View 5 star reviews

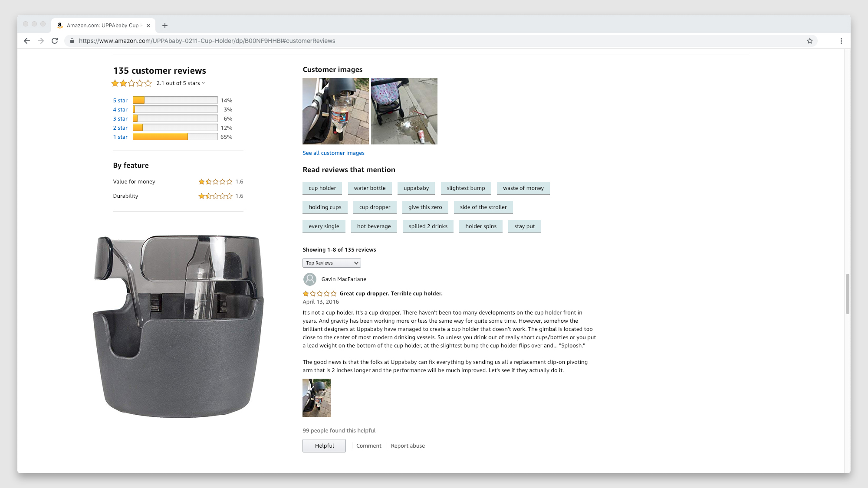pos(120,100)
